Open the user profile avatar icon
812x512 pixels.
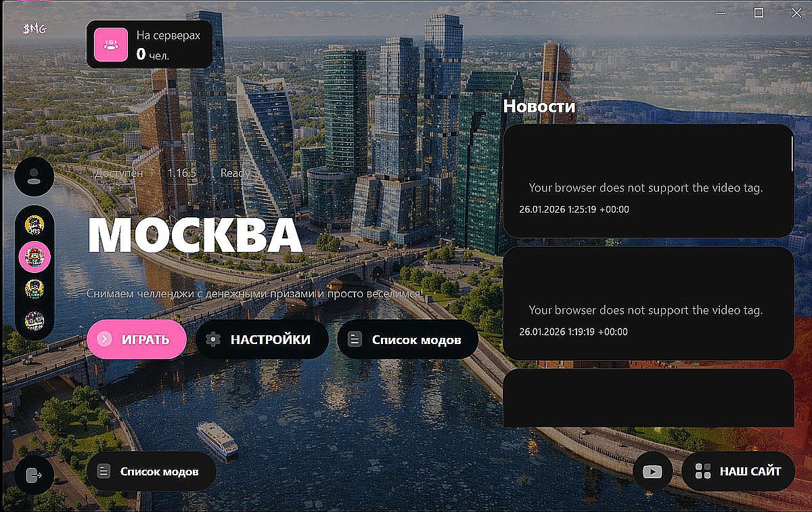pos(34,176)
